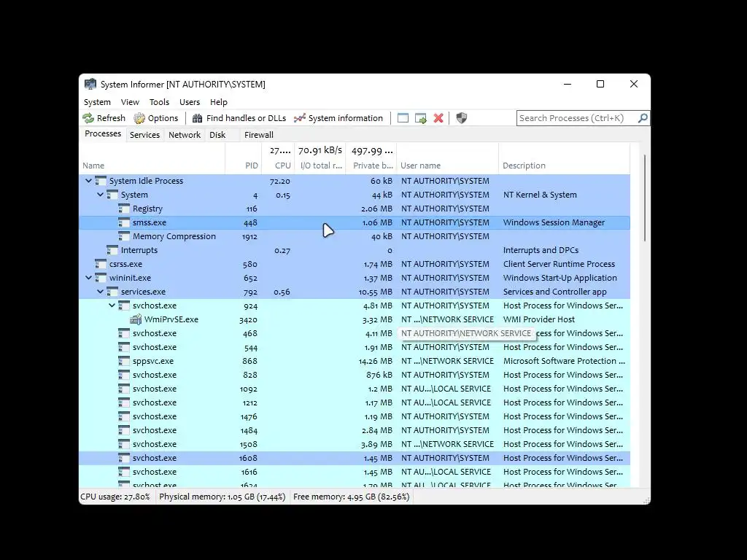Click the sppsvc.exe process icon
The height and width of the screenshot is (560, 747).
124,361
